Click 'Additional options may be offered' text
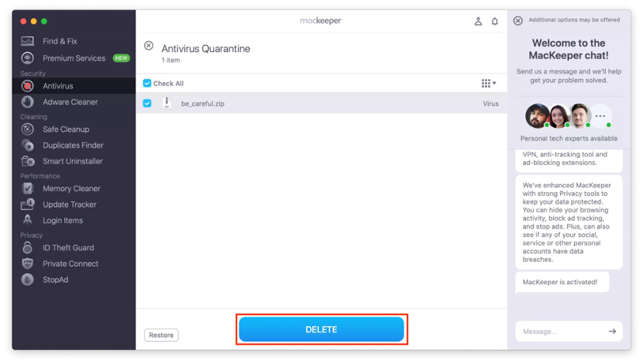This screenshot has width=643, height=364. click(574, 19)
